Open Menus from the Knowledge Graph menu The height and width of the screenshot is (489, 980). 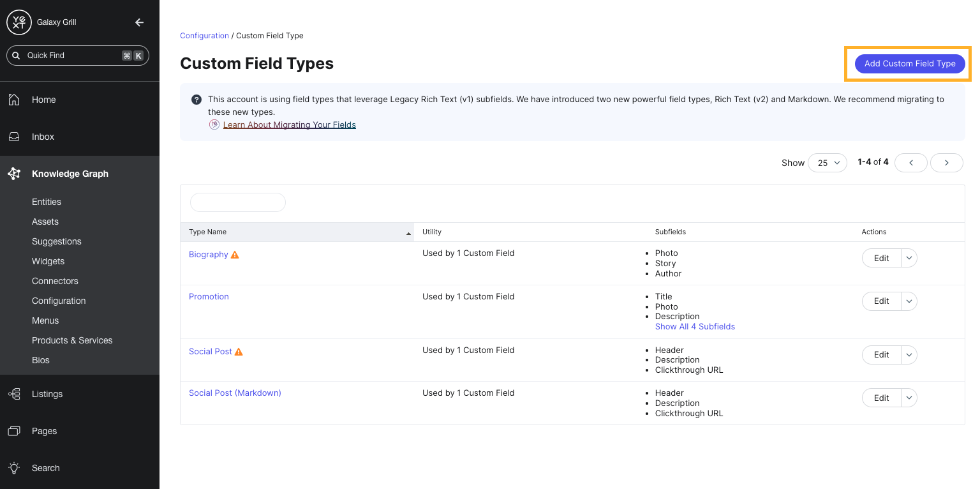coord(45,320)
